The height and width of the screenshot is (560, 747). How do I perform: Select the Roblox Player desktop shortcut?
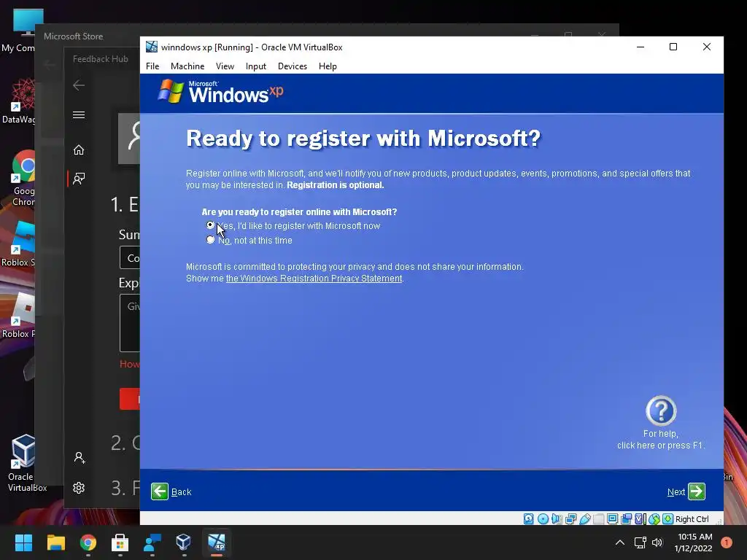[19, 315]
